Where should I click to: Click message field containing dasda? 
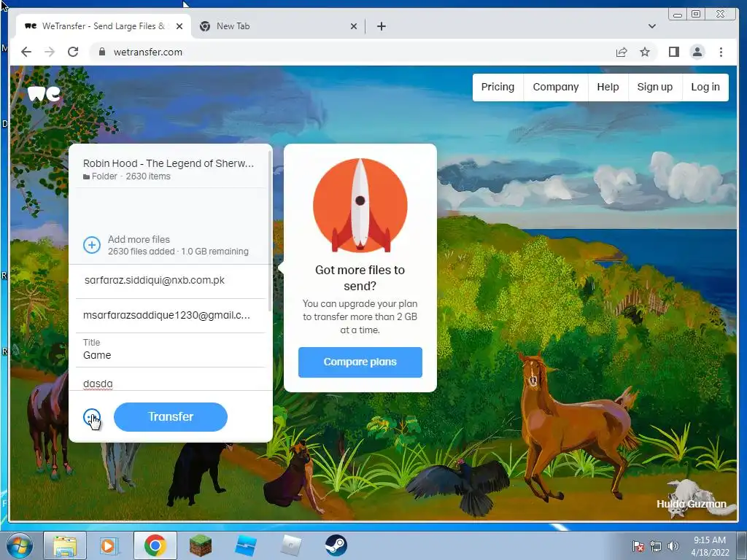coord(170,381)
